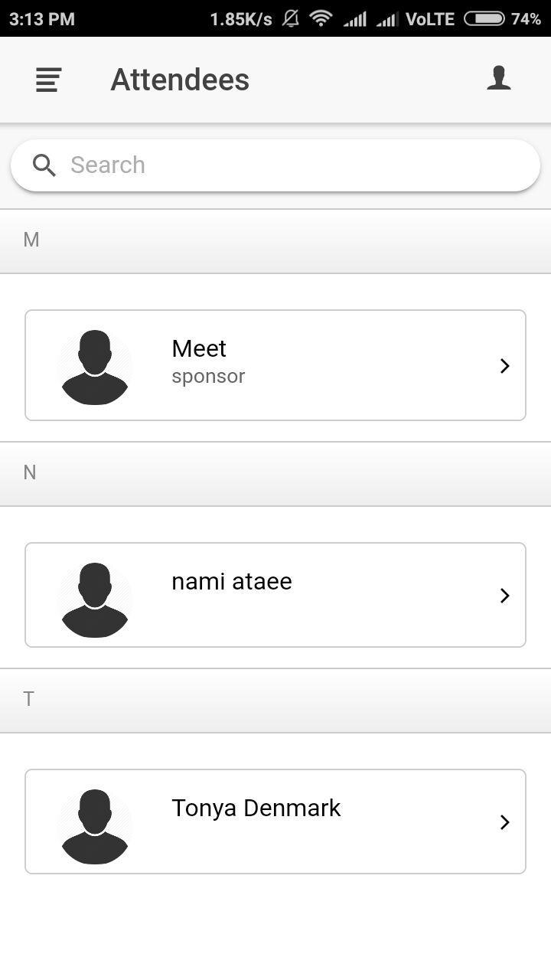The width and height of the screenshot is (551, 980).
Task: Tap the Attendees page title
Action: (x=180, y=80)
